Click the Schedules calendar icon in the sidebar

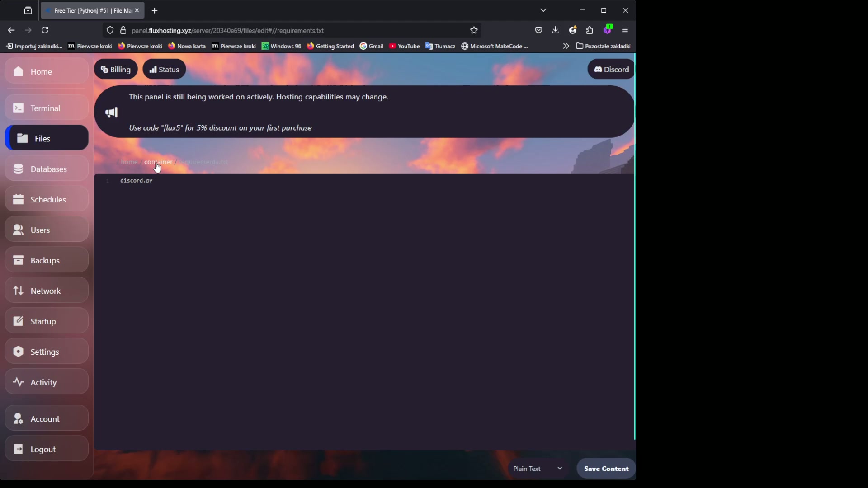tap(18, 199)
